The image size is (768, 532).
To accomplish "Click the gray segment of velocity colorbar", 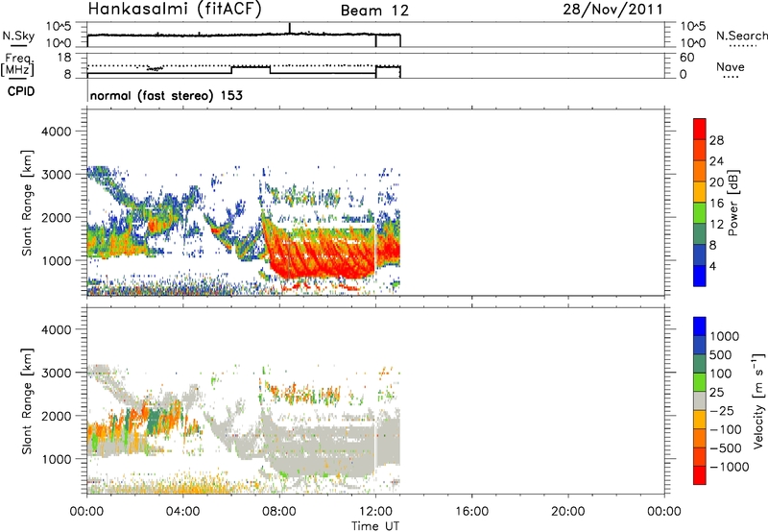I will tap(700, 401).
